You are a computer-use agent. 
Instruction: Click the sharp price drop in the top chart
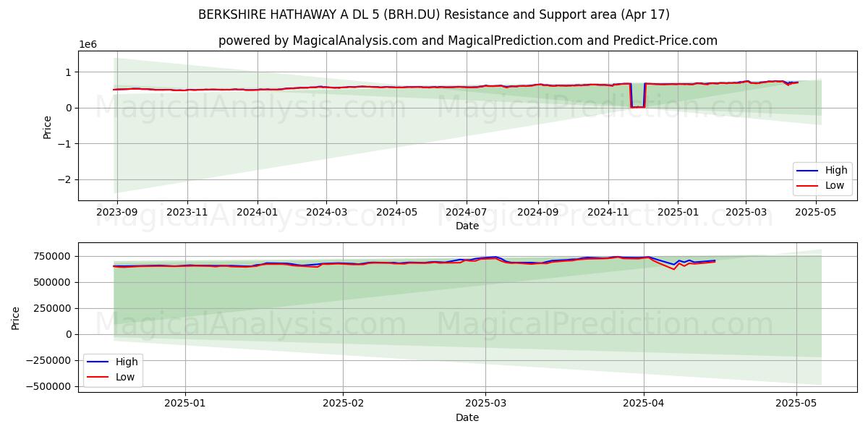click(637, 96)
